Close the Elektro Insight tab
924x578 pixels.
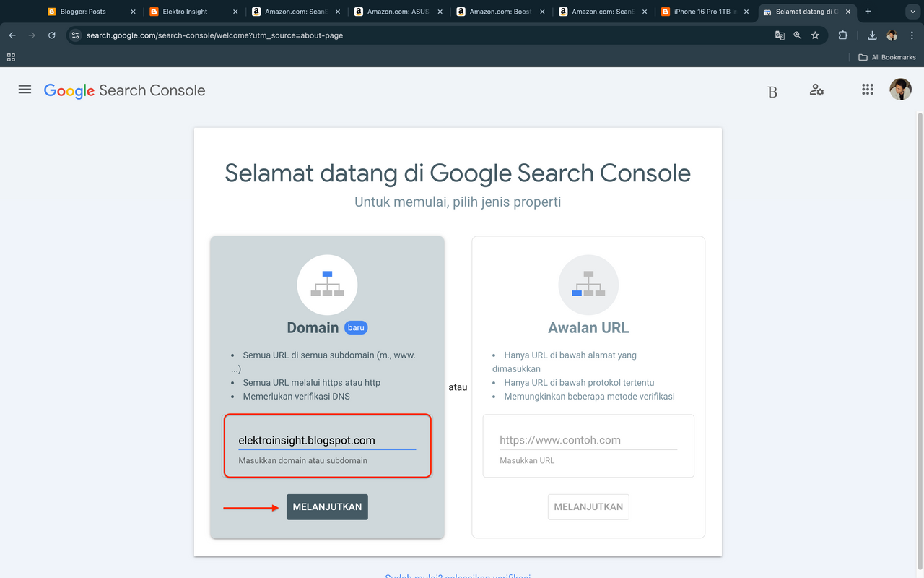tap(235, 12)
